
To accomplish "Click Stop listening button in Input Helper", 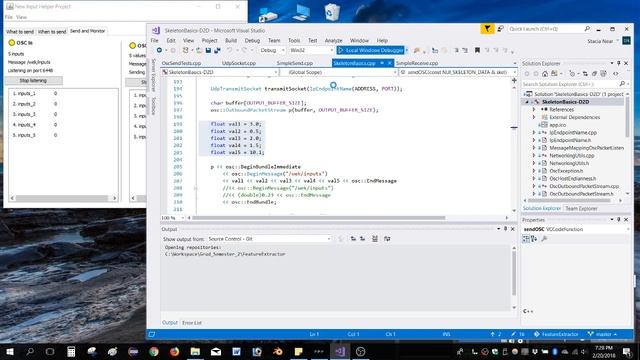I will 33,80.
